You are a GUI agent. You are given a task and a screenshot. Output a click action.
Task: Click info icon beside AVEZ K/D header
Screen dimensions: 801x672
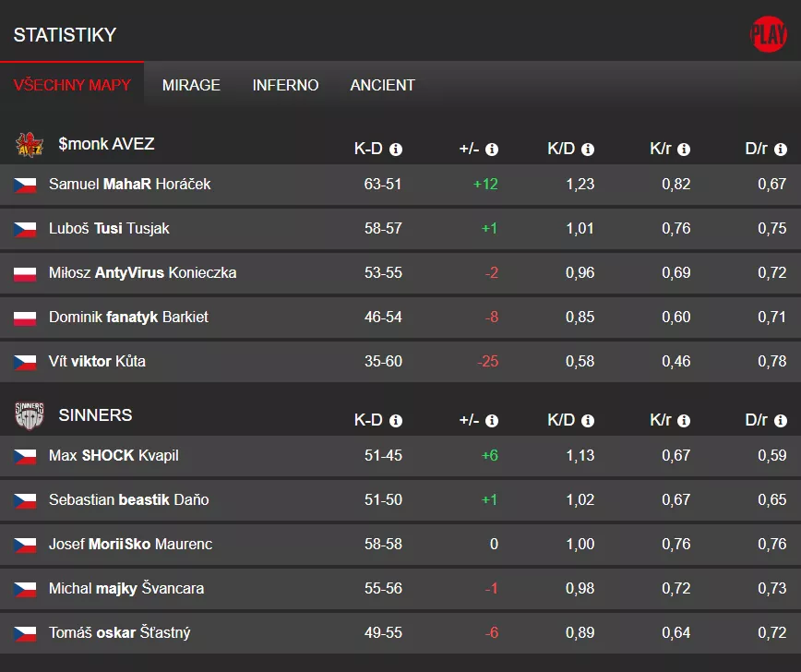(x=588, y=150)
